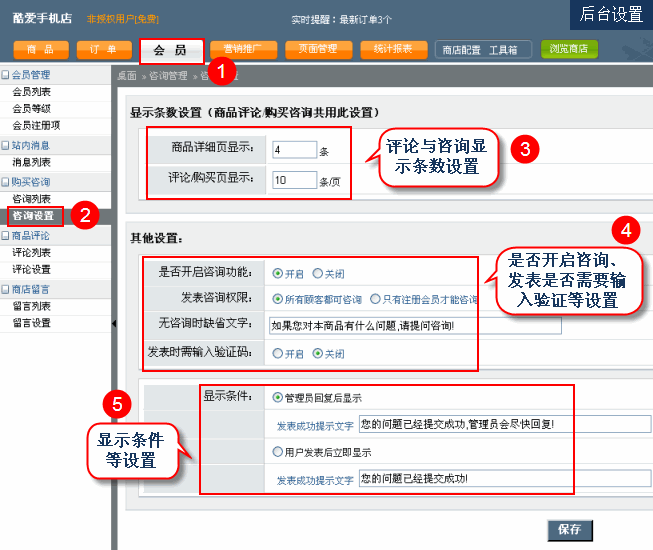Open 会员等级 in the sidebar

[x=32, y=109]
